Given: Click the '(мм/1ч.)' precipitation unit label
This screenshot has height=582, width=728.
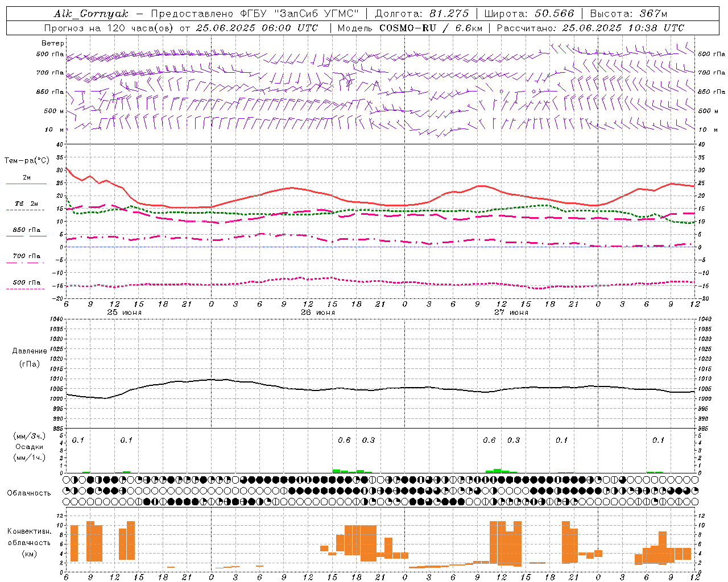Looking at the screenshot, I should pos(30,458).
